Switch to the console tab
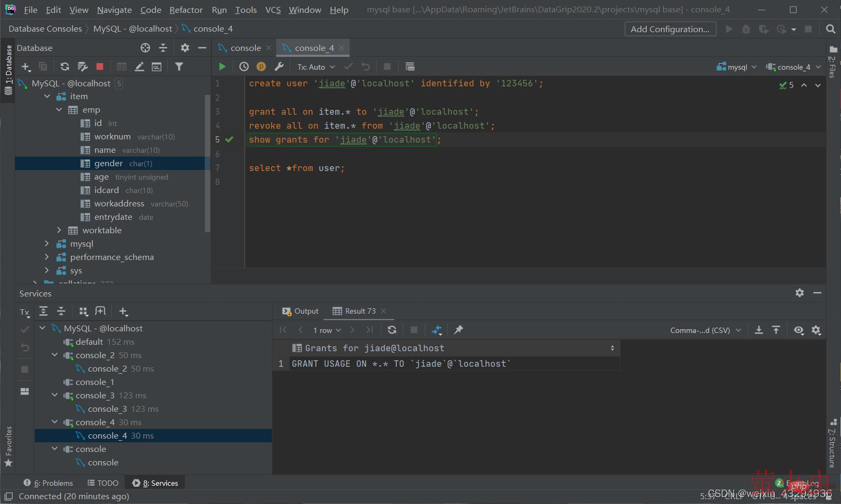 tap(245, 48)
